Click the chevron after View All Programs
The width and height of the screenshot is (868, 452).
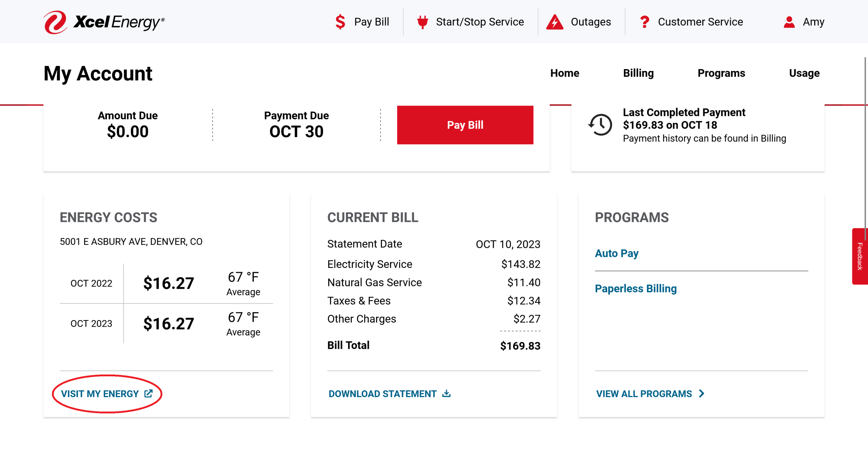point(702,393)
